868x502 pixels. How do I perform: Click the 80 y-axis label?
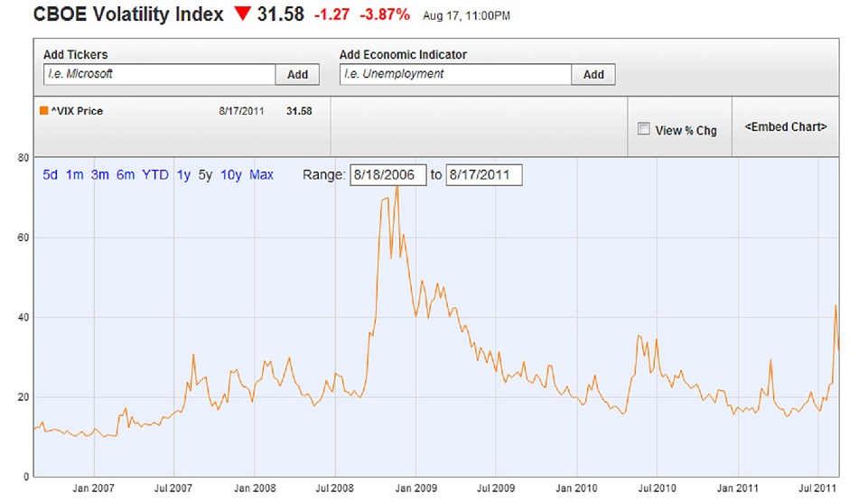click(23, 158)
